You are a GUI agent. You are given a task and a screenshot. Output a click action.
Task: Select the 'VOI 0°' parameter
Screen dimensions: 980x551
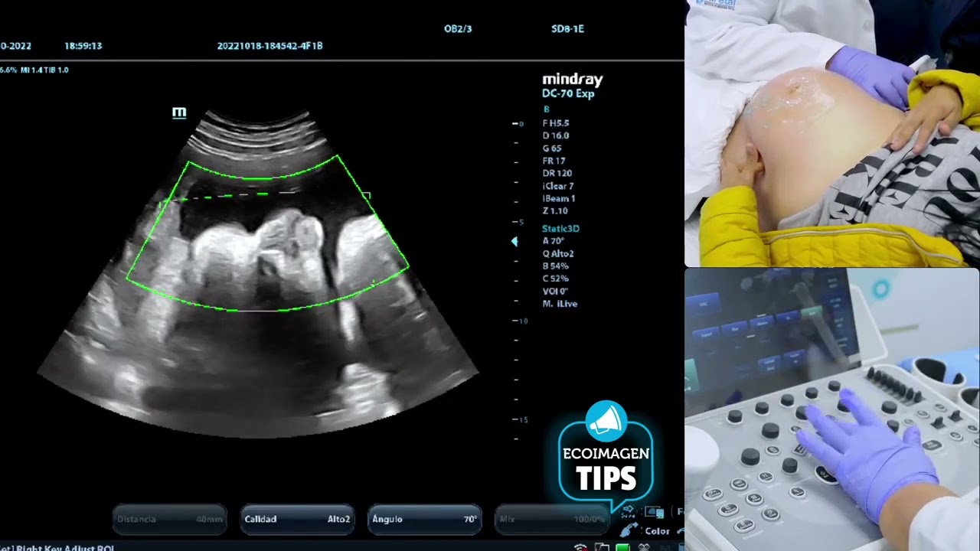click(x=555, y=291)
